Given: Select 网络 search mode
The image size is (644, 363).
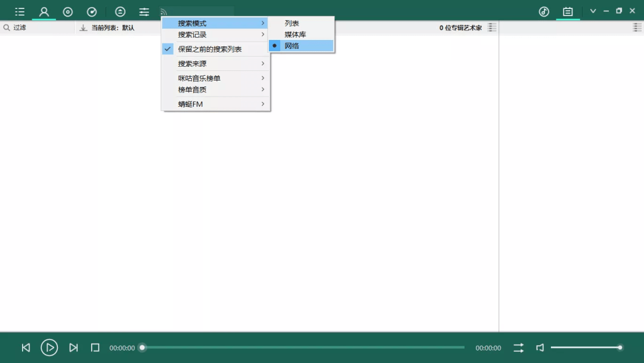Looking at the screenshot, I should (x=301, y=45).
